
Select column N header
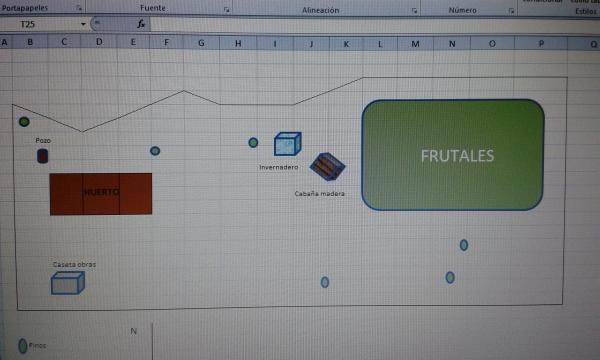click(x=452, y=44)
